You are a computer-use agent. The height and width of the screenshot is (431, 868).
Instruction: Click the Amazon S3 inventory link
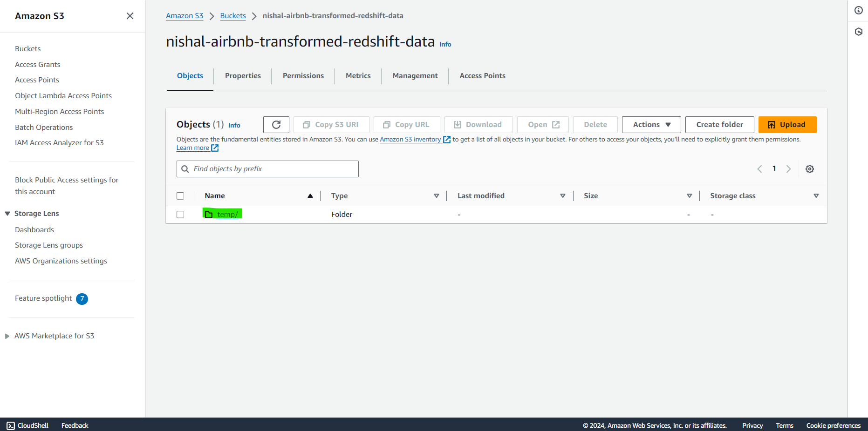pos(410,140)
